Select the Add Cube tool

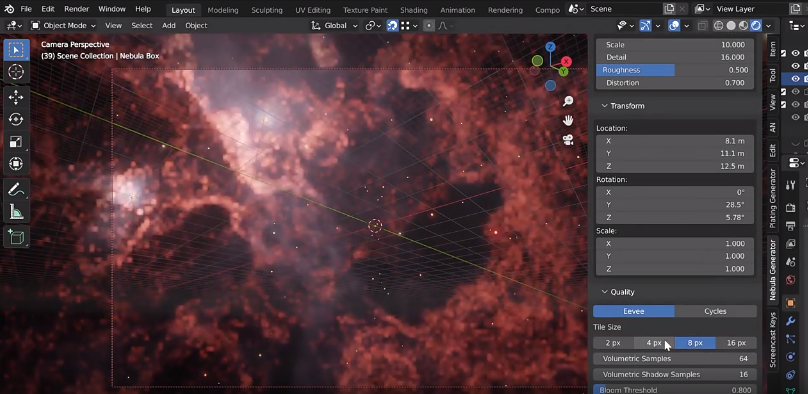tap(16, 237)
